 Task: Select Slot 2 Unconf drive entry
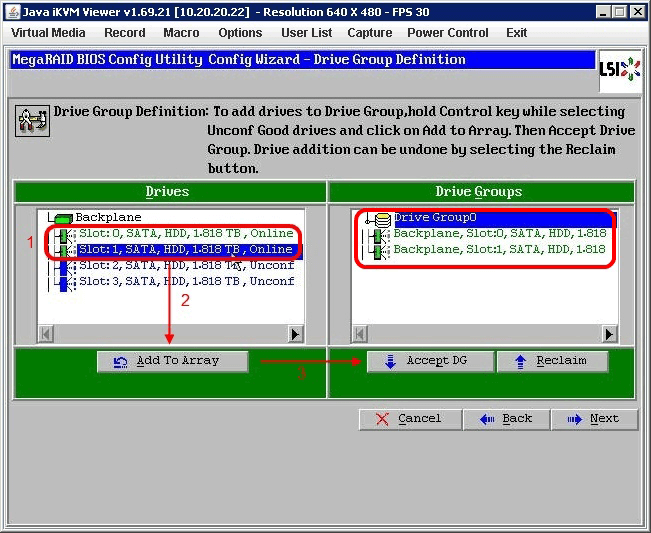(x=185, y=265)
